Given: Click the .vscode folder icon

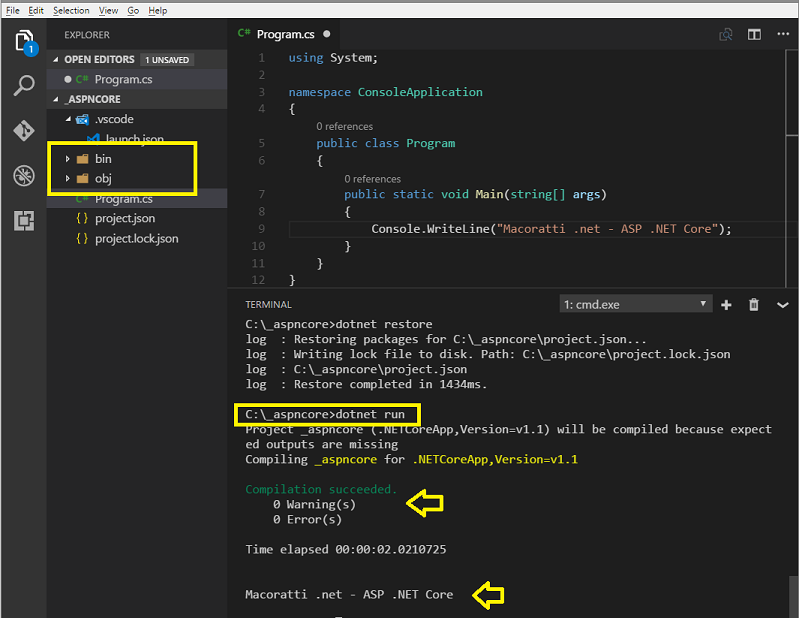Looking at the screenshot, I should pos(82,120).
